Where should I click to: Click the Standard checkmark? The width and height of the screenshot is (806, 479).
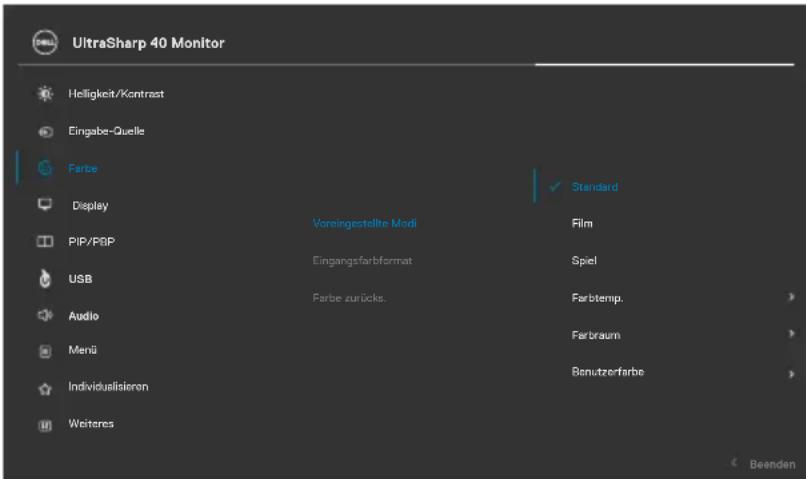[555, 187]
